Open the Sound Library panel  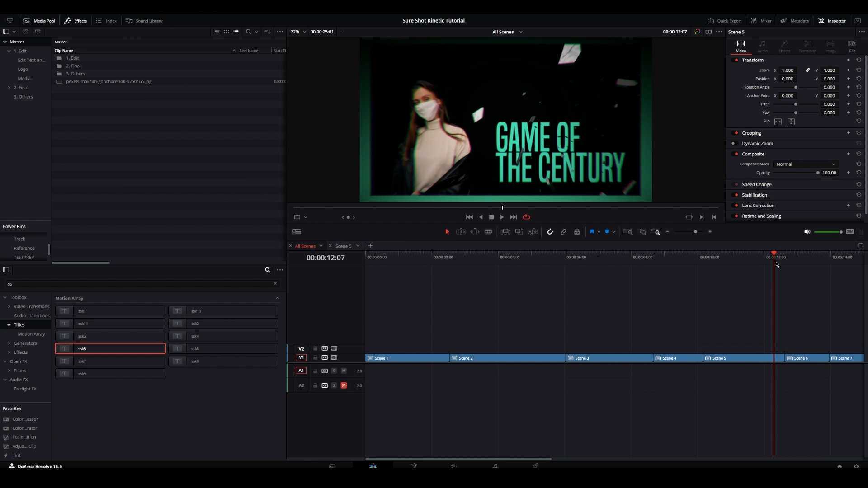pos(144,21)
